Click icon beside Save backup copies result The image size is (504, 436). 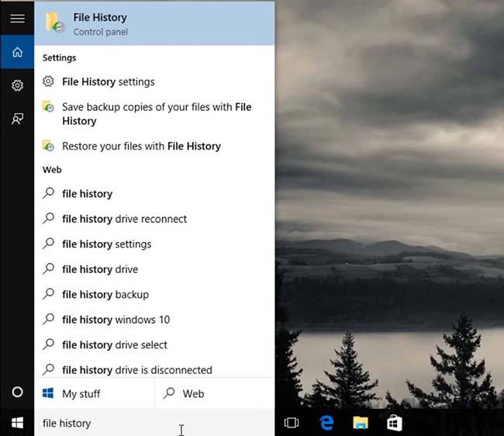pyautogui.click(x=48, y=106)
